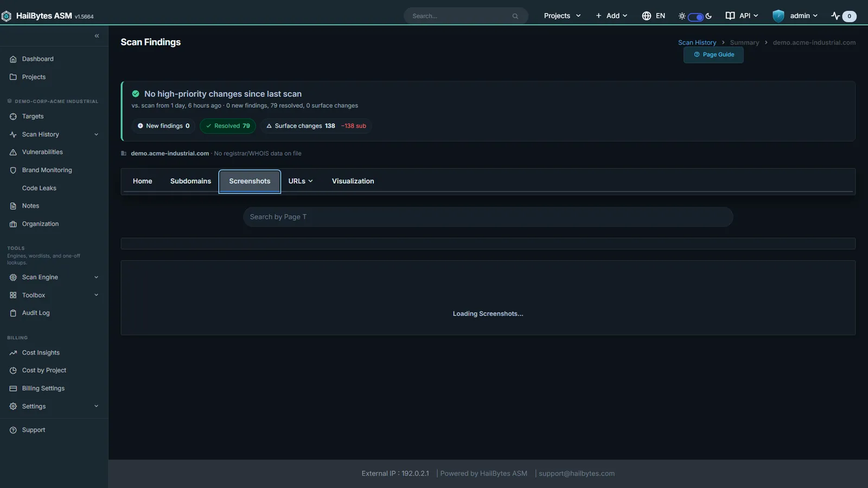This screenshot has height=488, width=868.
Task: Click the magnifier icon in top search
Action: (515, 16)
